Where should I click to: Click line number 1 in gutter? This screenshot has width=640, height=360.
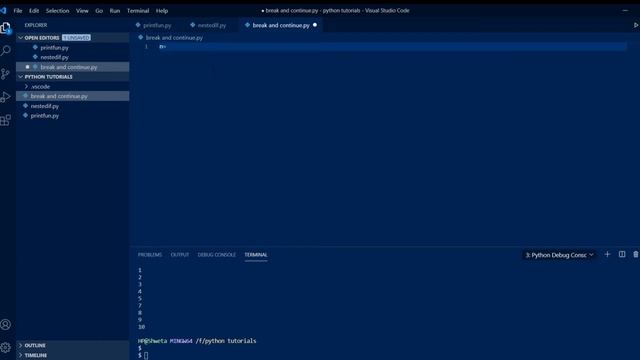[x=146, y=47]
